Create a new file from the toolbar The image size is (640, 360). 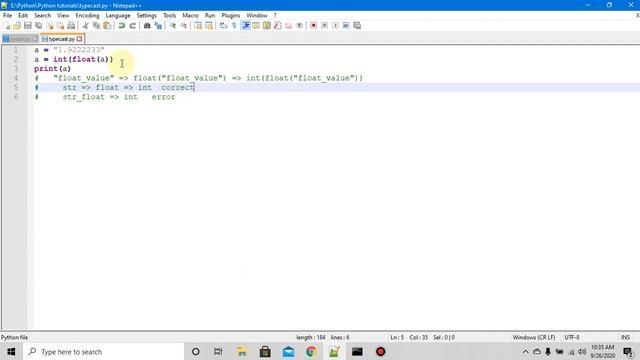tap(7, 26)
